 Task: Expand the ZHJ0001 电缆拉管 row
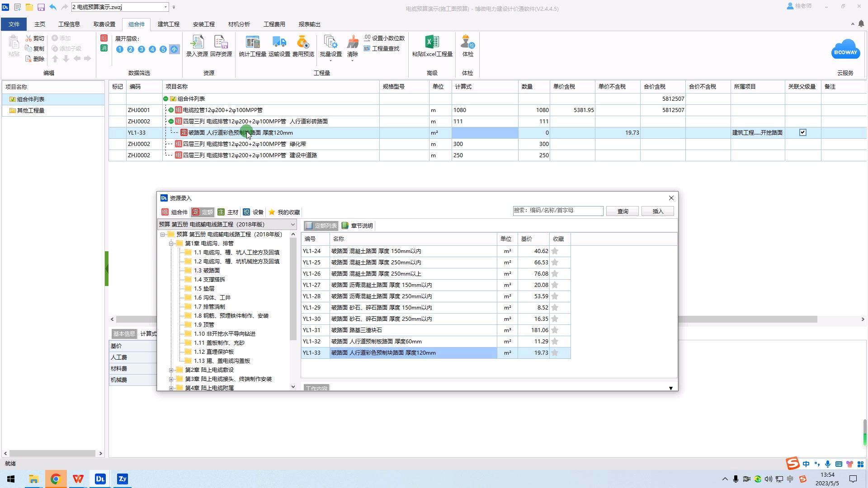[x=171, y=110]
